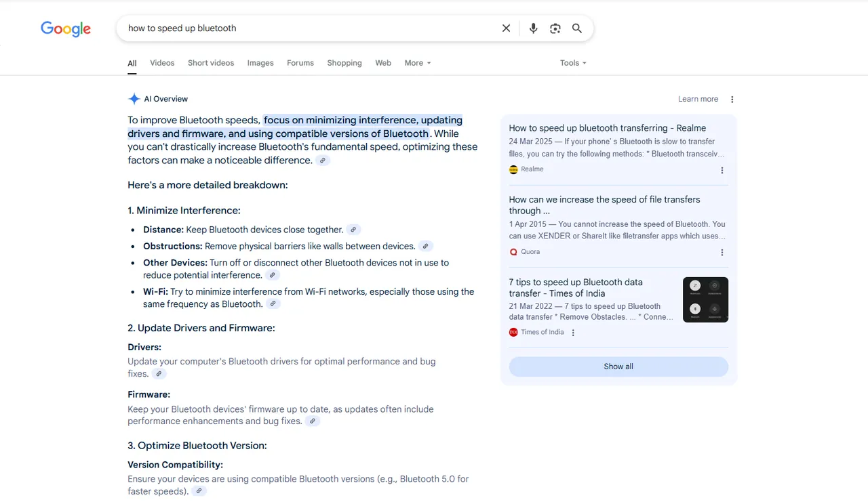Open source link after Firmware description
The image size is (868, 502).
(x=312, y=421)
